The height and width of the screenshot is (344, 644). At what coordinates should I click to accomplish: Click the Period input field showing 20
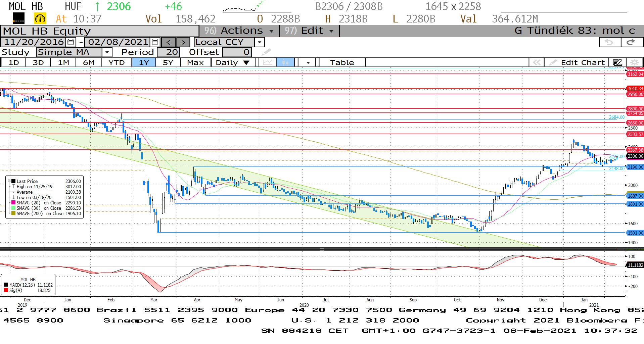click(x=169, y=52)
